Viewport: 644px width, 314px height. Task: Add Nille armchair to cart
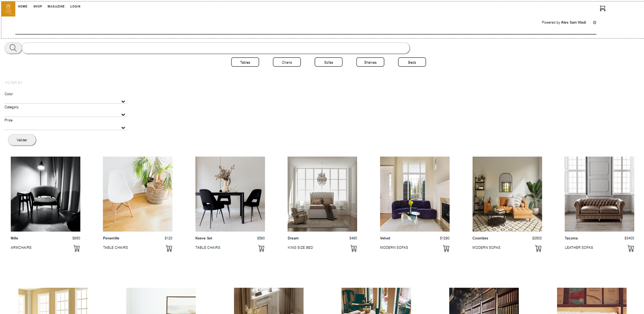pos(77,248)
